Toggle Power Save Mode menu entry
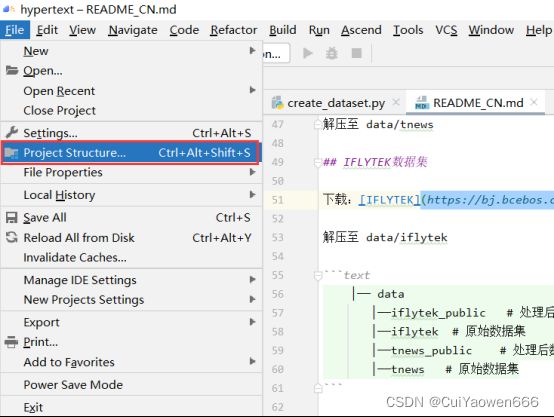 (x=131, y=384)
